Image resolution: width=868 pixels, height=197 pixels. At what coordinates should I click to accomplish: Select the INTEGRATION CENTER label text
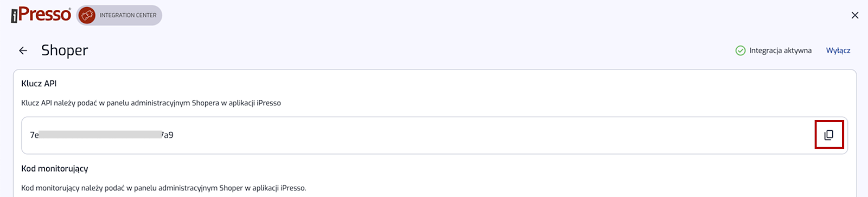[128, 15]
